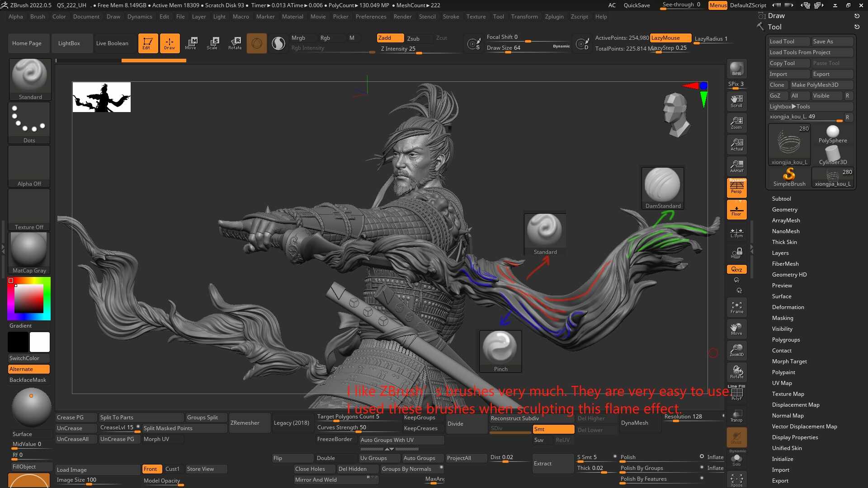
Task: Open the Zplugin menu
Action: point(554,17)
